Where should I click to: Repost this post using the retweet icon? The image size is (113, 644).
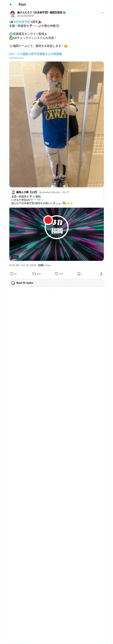pos(34,274)
